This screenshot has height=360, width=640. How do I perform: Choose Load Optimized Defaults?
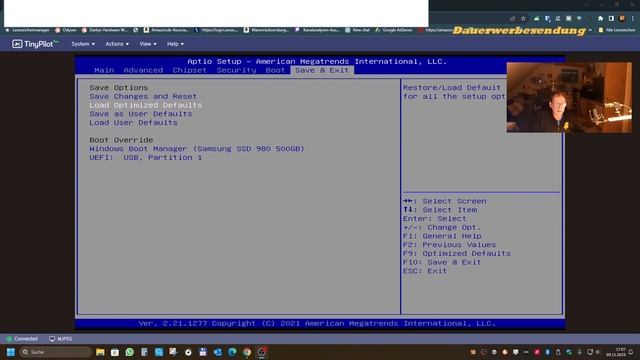pos(146,105)
